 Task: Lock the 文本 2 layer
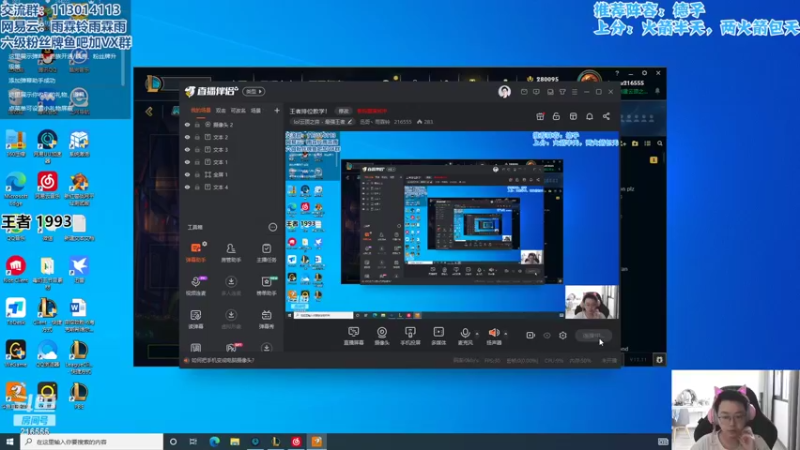click(197, 137)
